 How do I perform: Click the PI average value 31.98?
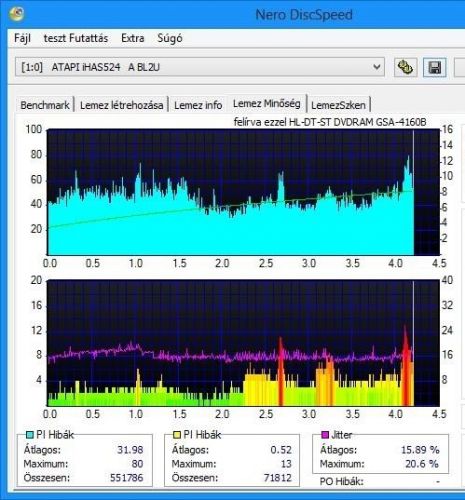pyautogui.click(x=130, y=450)
